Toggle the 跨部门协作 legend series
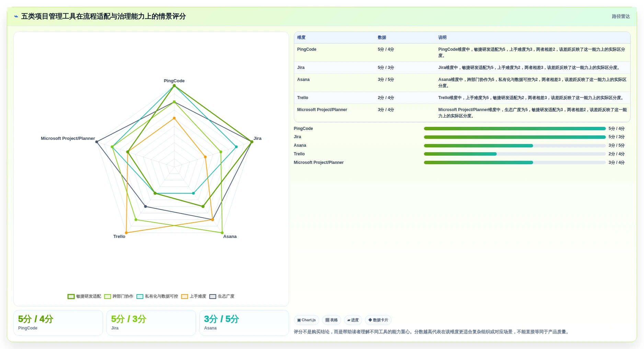The height and width of the screenshot is (349, 644). click(118, 296)
